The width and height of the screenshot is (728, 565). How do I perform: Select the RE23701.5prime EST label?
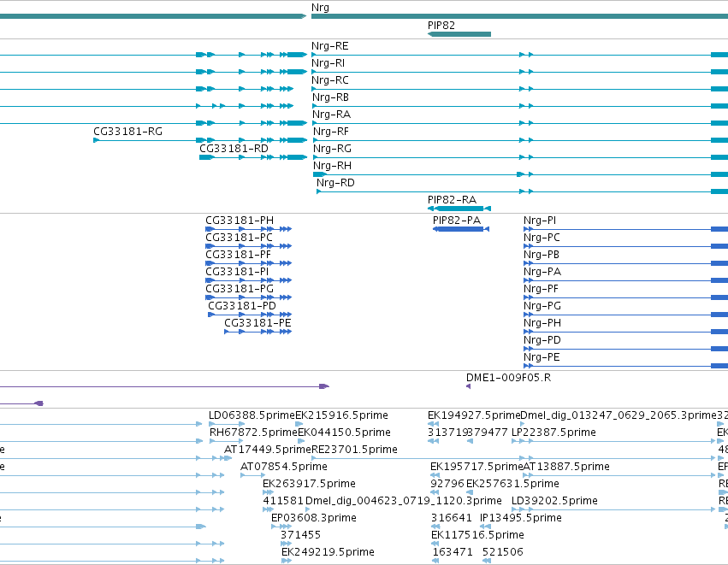point(354,450)
